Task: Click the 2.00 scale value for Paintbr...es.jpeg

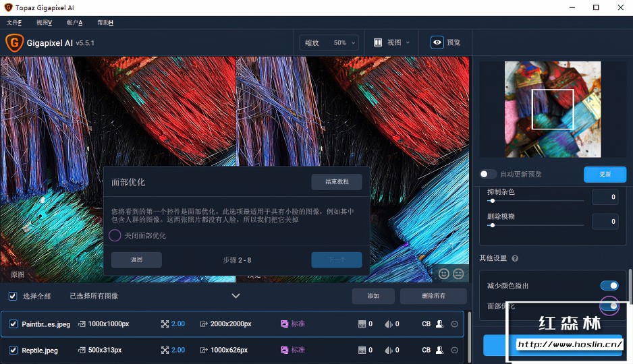Action: [x=178, y=324]
